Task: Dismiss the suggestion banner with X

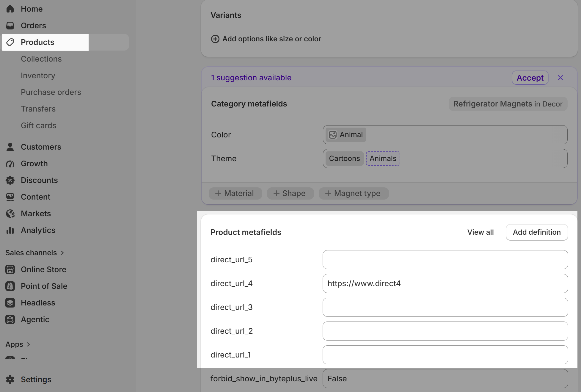Action: (560, 78)
